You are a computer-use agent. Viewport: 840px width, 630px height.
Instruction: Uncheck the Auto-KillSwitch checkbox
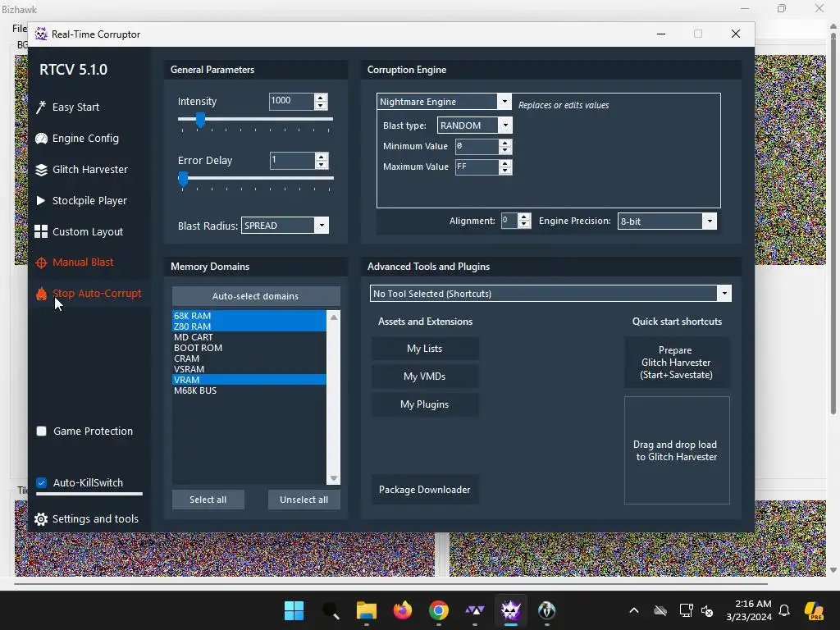(x=41, y=482)
